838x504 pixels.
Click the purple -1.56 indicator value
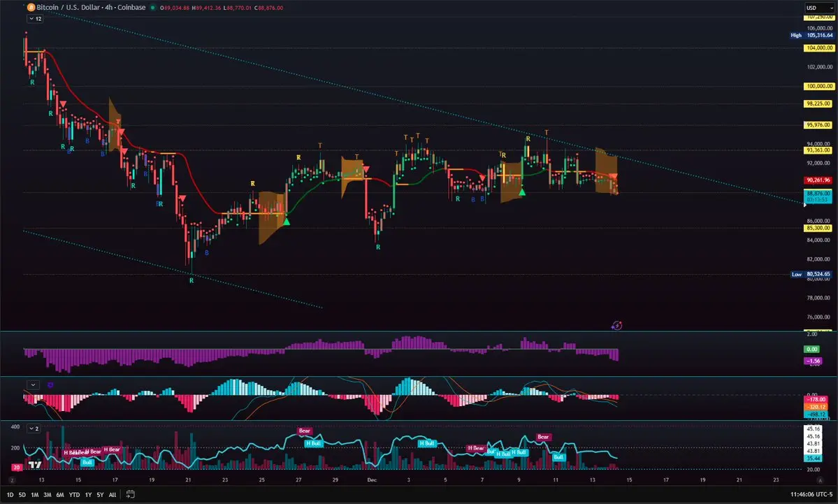coord(813,361)
